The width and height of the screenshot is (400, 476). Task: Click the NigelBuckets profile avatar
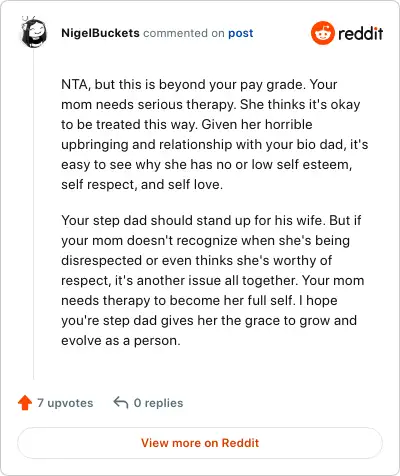(34, 32)
